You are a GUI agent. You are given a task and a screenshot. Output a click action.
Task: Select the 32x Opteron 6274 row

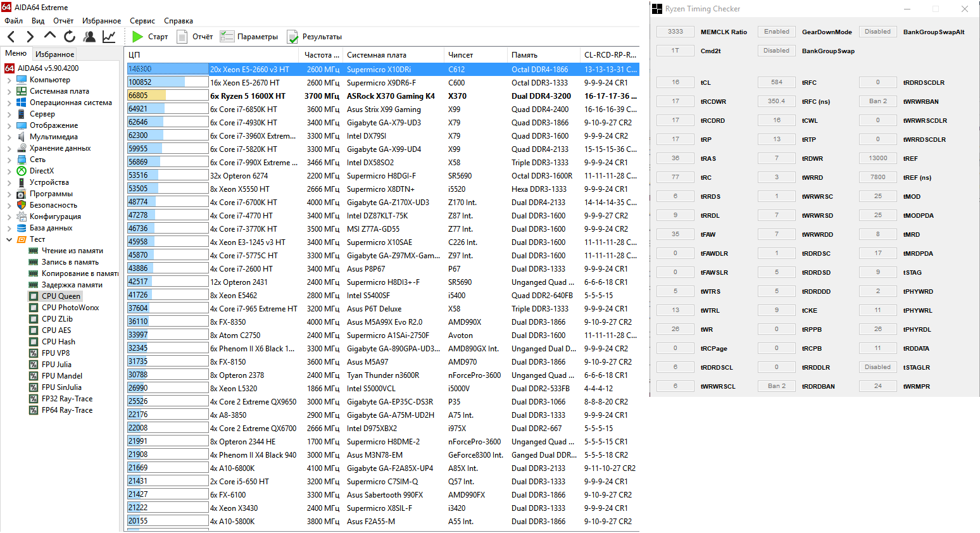click(x=383, y=176)
